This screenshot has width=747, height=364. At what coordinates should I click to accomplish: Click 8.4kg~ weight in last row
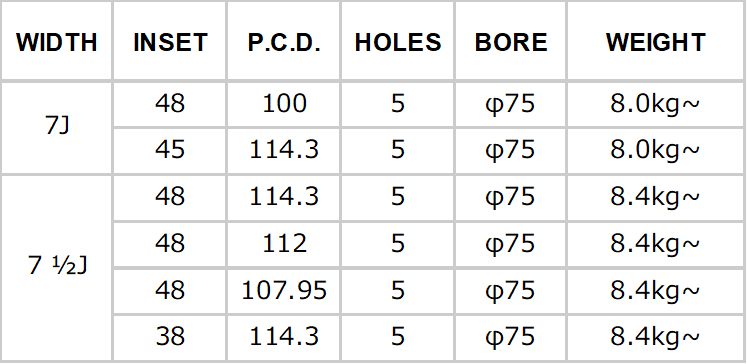656,337
